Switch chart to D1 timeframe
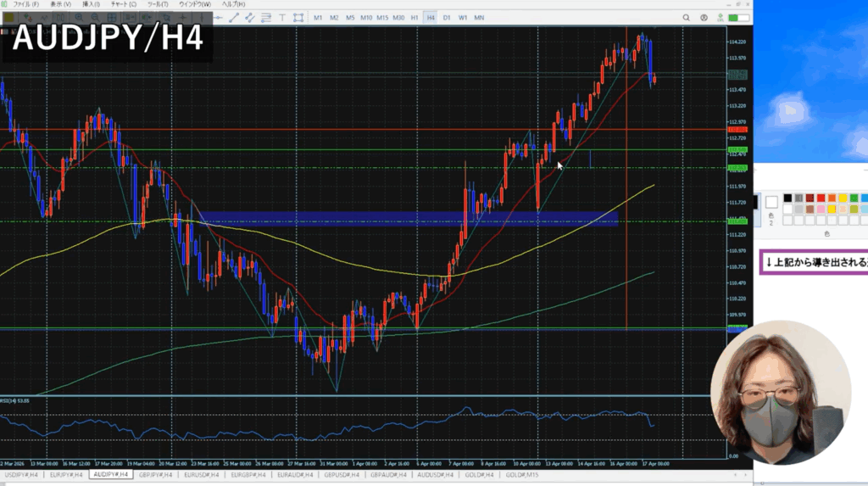Screen dimensions: 868x486 point(447,18)
